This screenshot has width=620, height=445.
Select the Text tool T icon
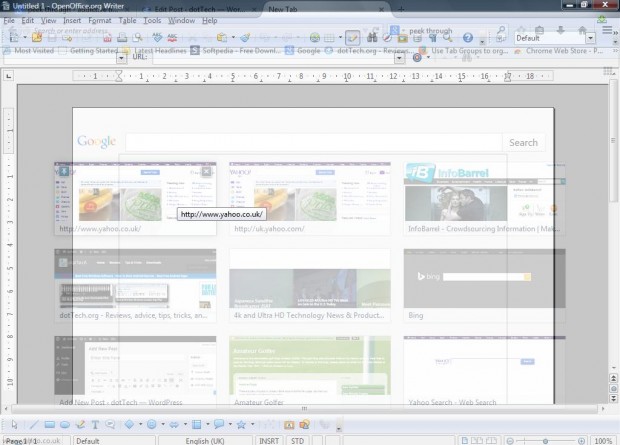point(95,424)
